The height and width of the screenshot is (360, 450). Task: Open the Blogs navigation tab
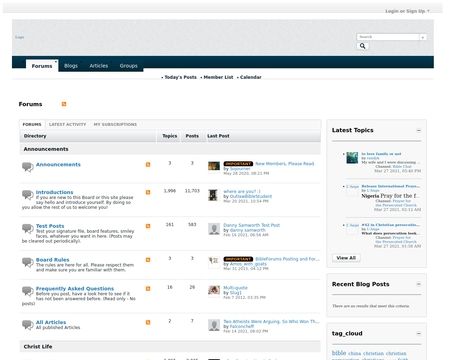point(71,66)
